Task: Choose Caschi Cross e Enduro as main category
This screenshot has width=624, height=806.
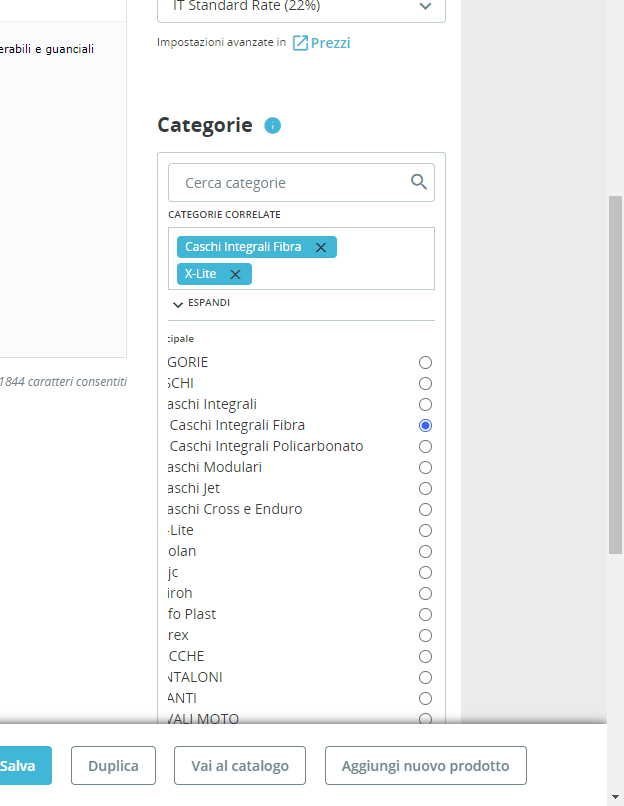Action: 425,509
